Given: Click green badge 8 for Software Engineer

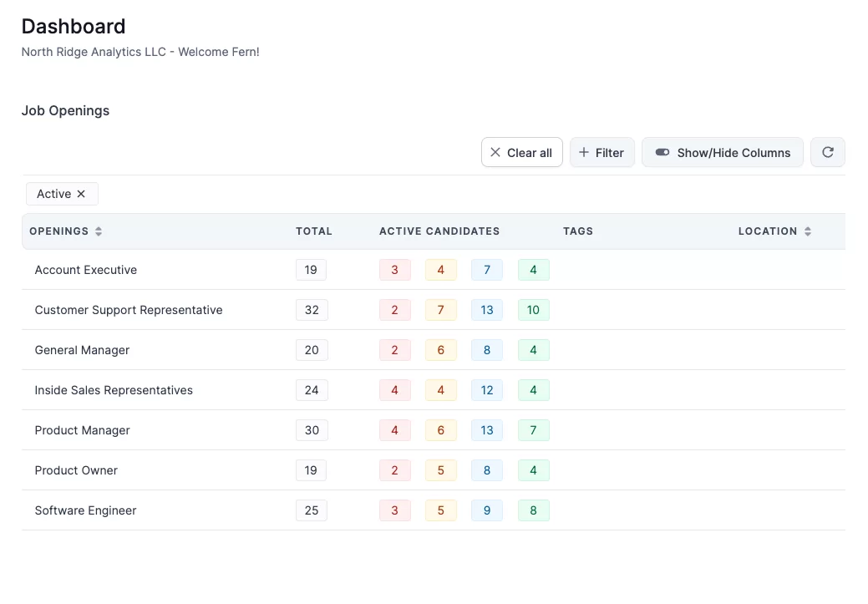Looking at the screenshot, I should (534, 510).
